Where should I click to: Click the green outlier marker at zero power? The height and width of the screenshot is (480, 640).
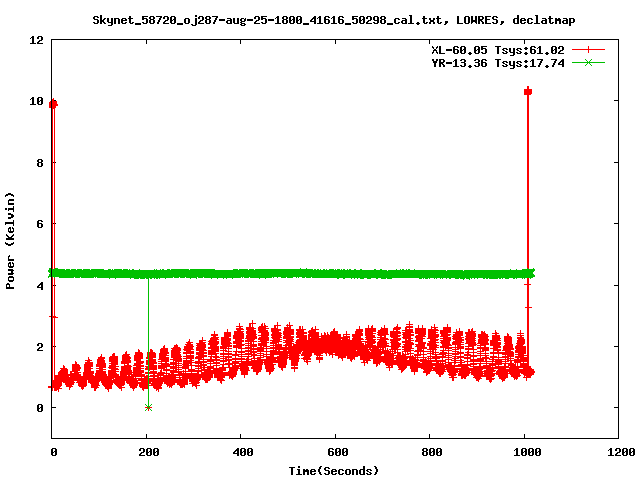point(148,407)
